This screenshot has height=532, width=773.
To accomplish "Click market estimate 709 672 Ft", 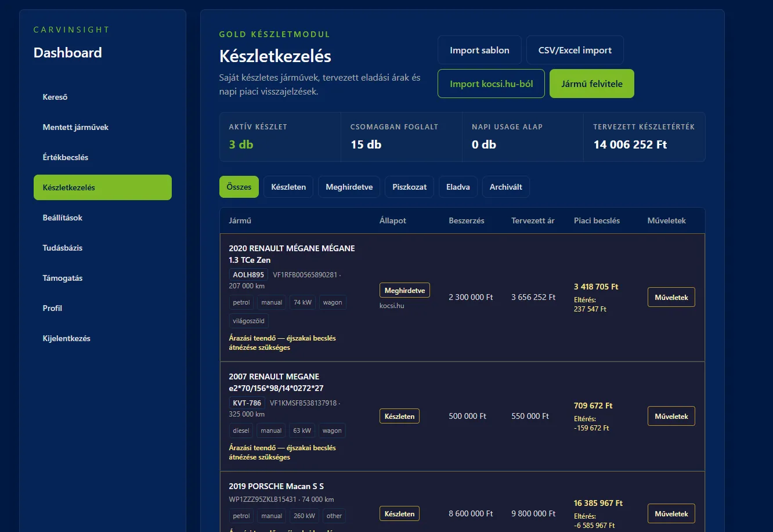I will click(593, 406).
